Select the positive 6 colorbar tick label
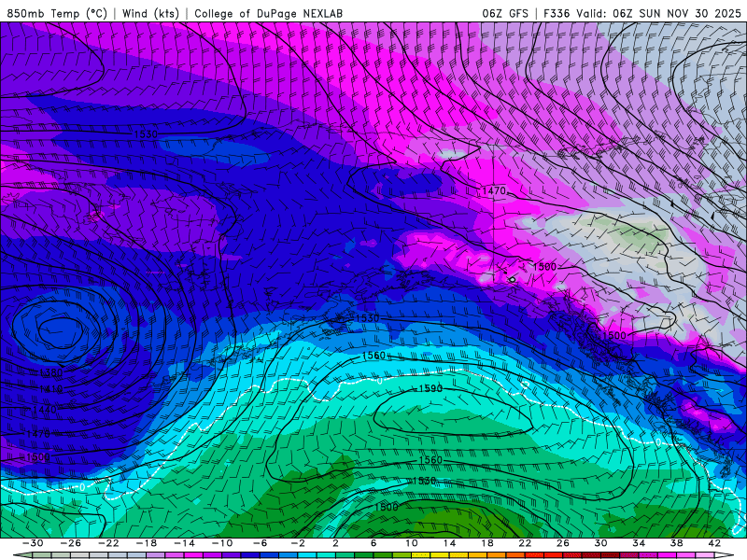This screenshot has width=747, height=560. tap(373, 543)
